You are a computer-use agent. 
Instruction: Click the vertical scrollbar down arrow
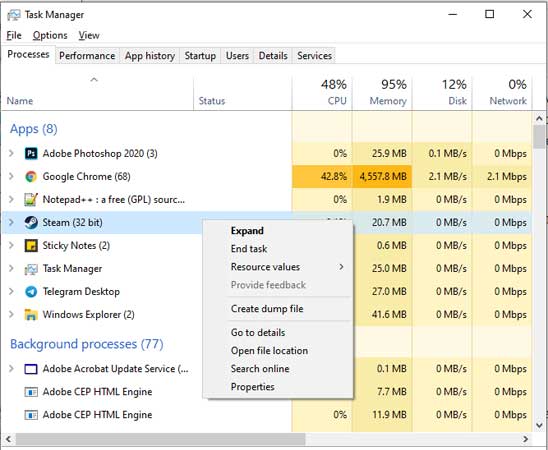539,425
